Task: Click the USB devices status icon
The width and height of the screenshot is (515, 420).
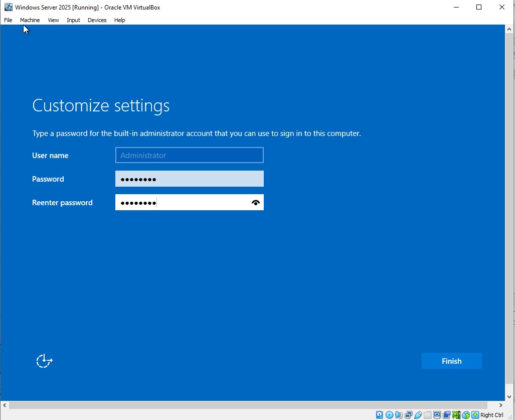Action: (418, 415)
